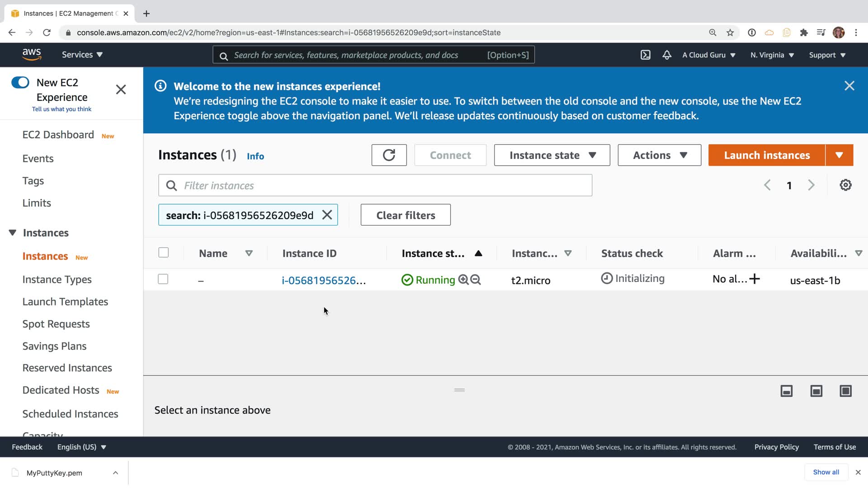Open Instance Types in the sidebar

(x=57, y=279)
